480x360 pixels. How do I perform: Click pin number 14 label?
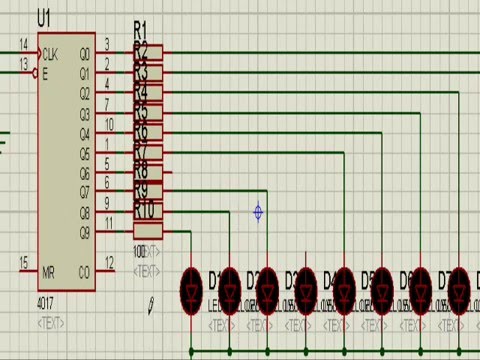[24, 44]
